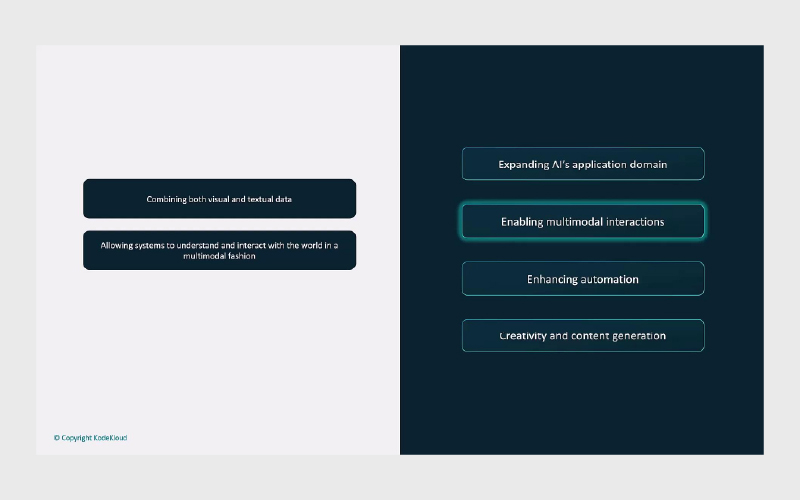
Task: Click the word 'interactions' in the highlighted box
Action: 635,222
